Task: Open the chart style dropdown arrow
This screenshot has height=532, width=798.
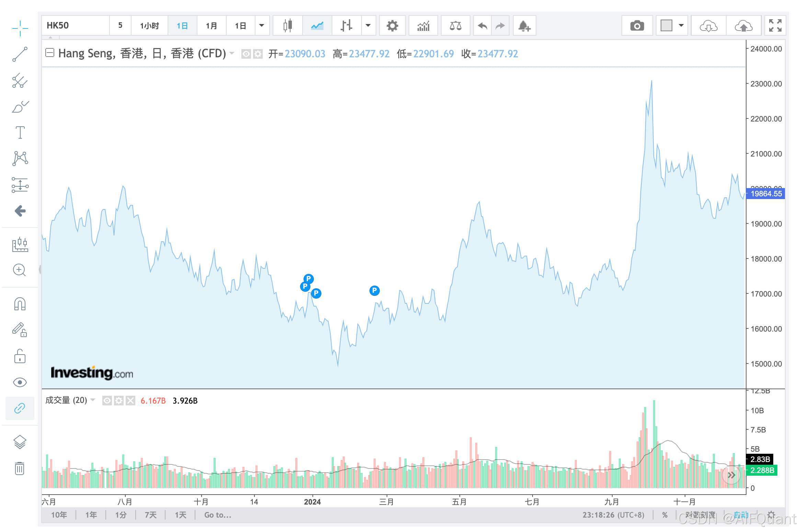Action: [368, 26]
